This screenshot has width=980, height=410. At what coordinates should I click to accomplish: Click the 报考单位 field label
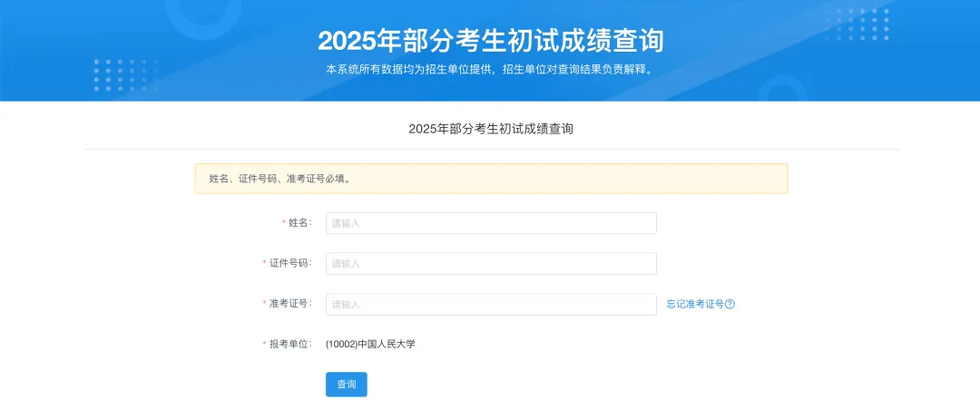point(289,345)
